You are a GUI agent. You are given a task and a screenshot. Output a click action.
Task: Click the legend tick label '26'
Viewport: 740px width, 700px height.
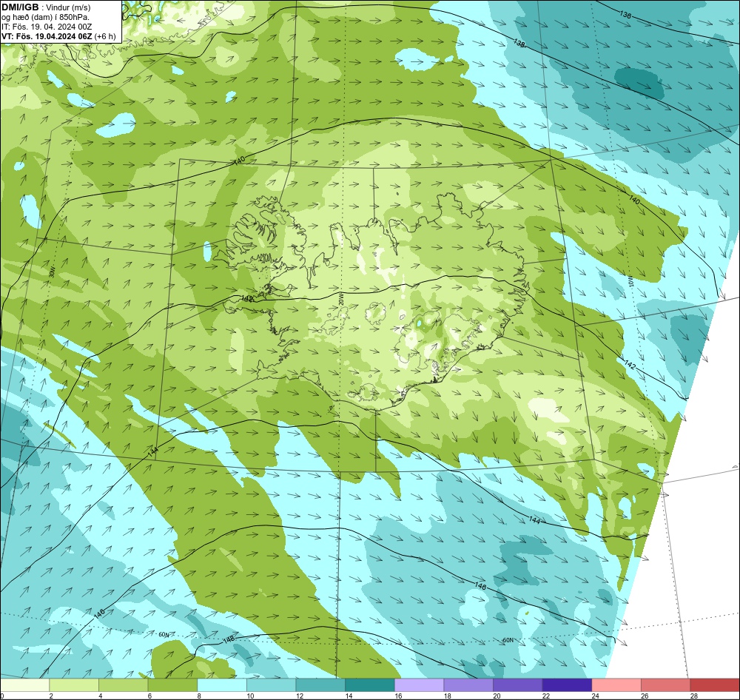pos(645,696)
